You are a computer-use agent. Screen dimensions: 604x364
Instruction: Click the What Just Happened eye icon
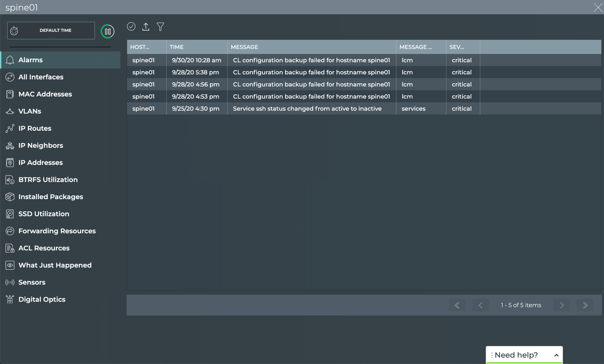click(10, 265)
